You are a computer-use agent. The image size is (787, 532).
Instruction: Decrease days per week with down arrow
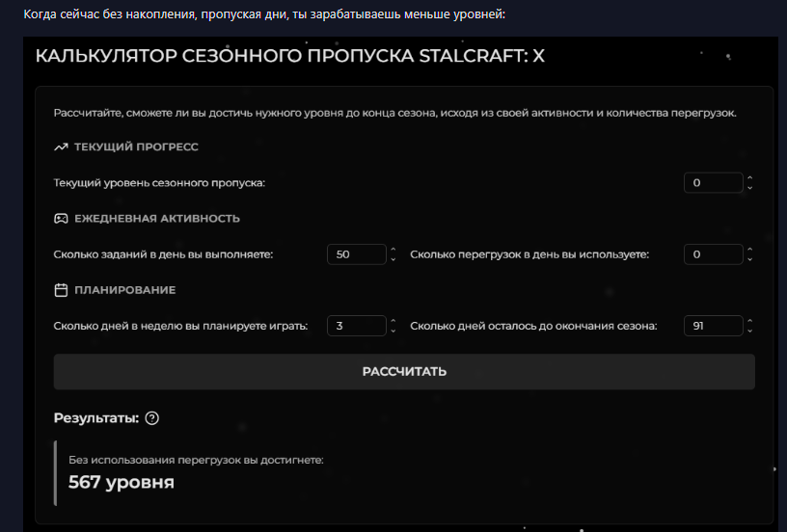tap(393, 331)
